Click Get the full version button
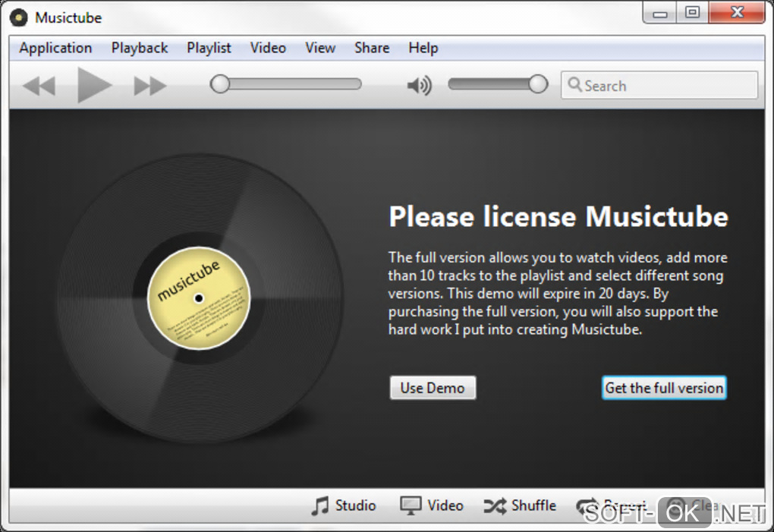This screenshot has width=774, height=532. (664, 388)
